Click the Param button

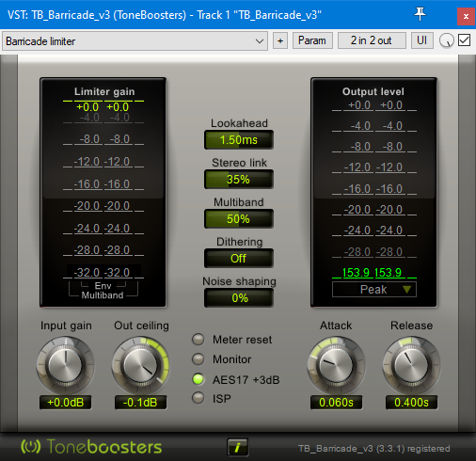click(x=312, y=40)
